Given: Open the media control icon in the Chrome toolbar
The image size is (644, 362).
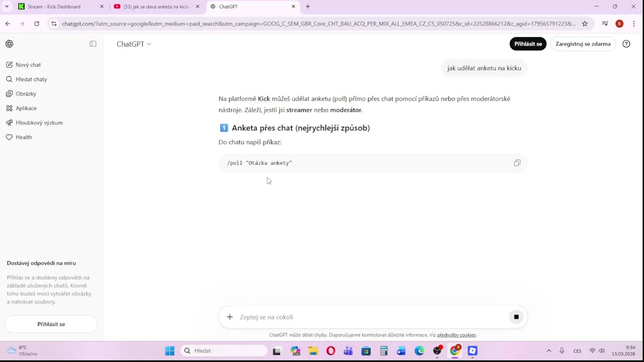Looking at the screenshot, I should click(605, 24).
